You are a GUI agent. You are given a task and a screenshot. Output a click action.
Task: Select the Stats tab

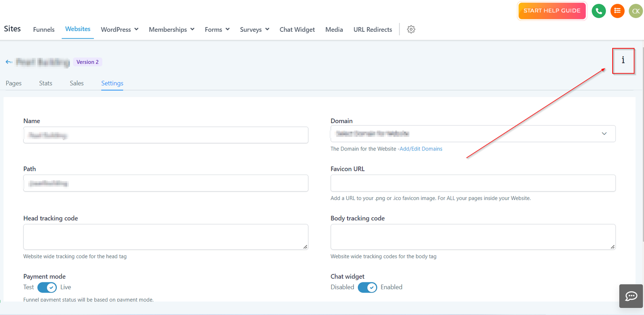point(45,83)
